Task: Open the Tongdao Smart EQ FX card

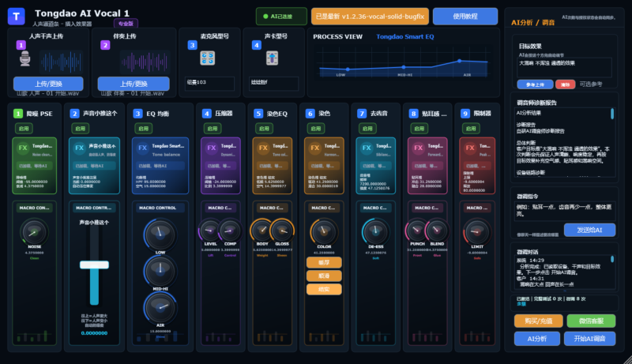Action: point(160,166)
